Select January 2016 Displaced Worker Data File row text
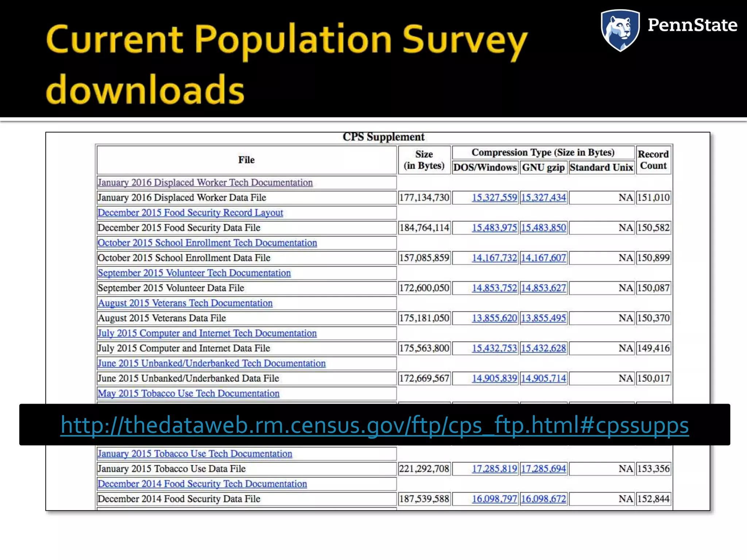The height and width of the screenshot is (560, 747). (182, 198)
